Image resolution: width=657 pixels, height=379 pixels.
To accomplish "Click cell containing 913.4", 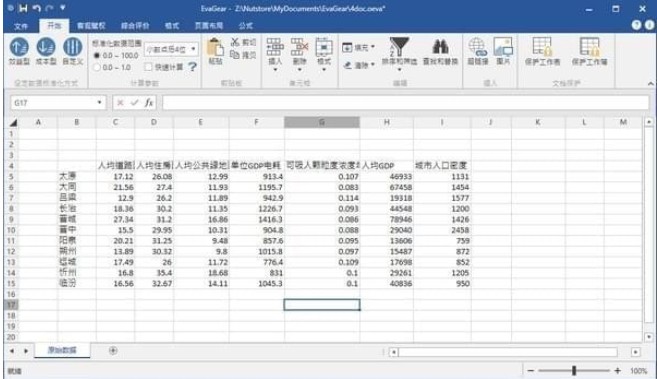I will 257,176.
